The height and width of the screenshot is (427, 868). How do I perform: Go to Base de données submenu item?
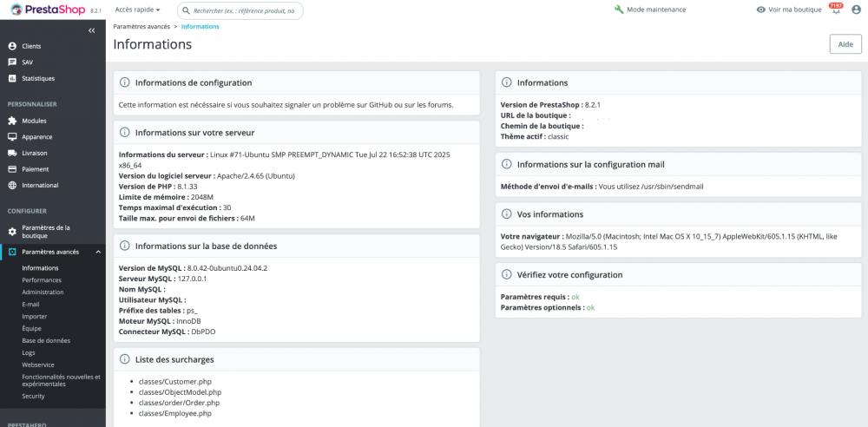click(46, 340)
